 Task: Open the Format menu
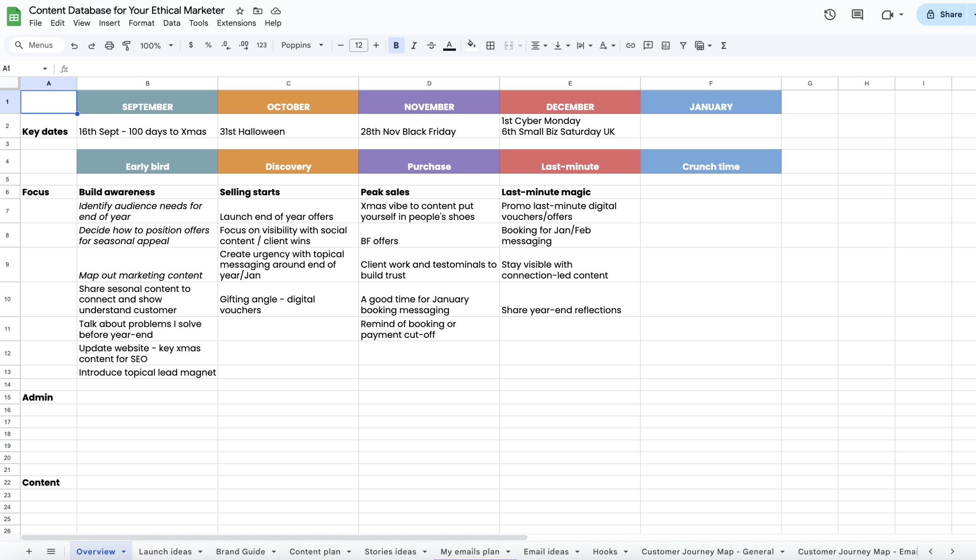(x=141, y=23)
